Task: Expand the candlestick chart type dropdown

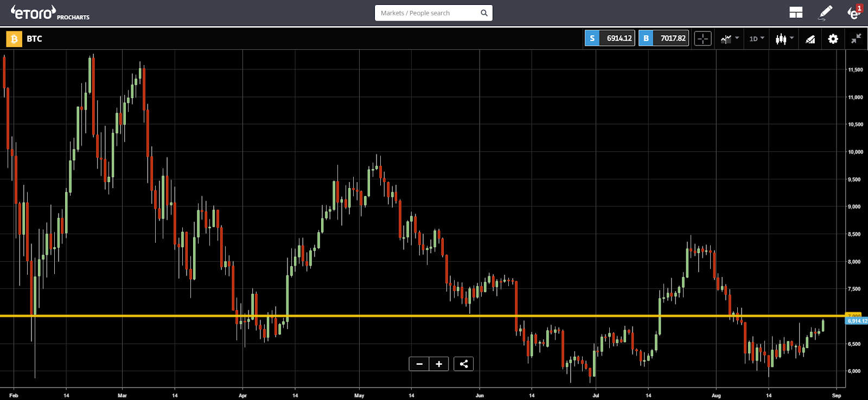Action: tap(784, 38)
